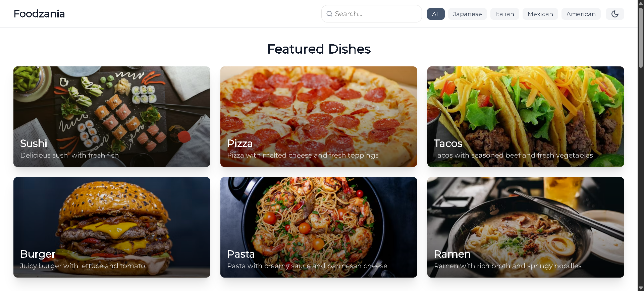Click the Tacos description text
644x291 pixels.
pos(513,155)
